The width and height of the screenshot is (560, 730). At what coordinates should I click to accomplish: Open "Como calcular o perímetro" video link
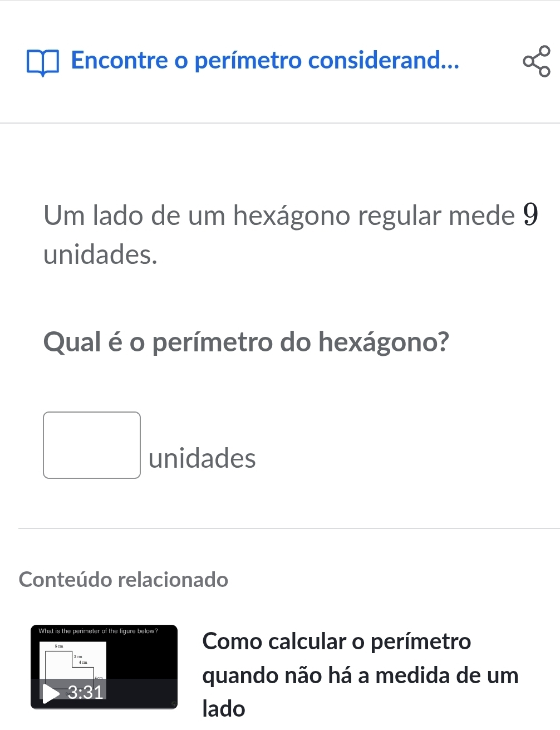coord(336,641)
